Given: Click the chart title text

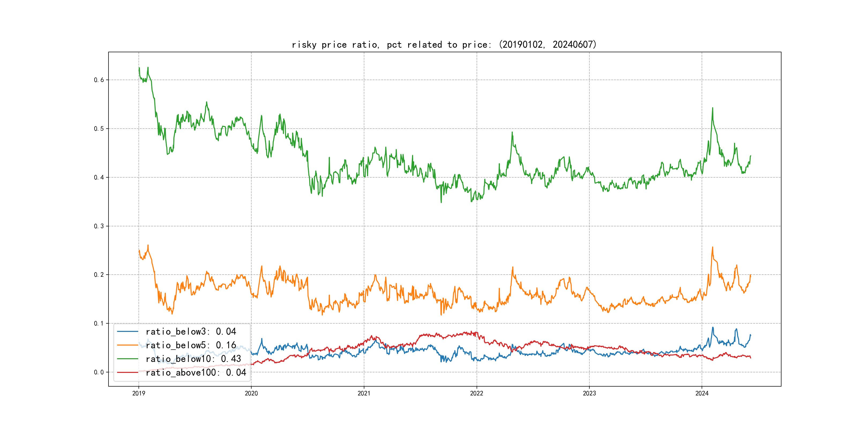Looking at the screenshot, I should 444,44.
